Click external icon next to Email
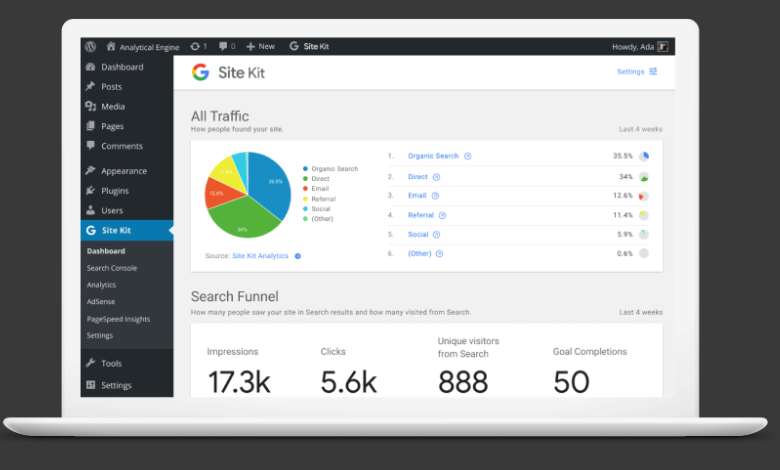Screen dimensions: 780x470 (x=435, y=196)
